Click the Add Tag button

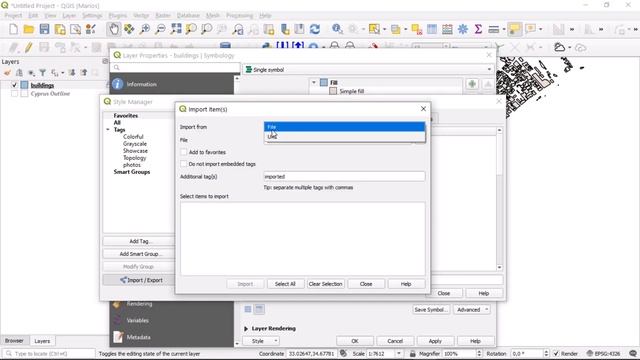(139, 241)
